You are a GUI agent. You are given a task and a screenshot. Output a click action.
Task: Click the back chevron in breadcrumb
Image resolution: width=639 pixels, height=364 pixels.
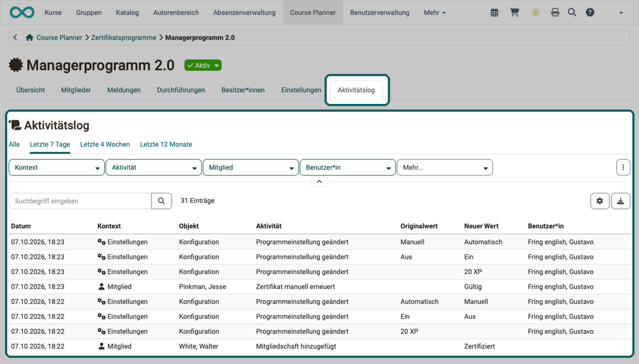point(15,37)
